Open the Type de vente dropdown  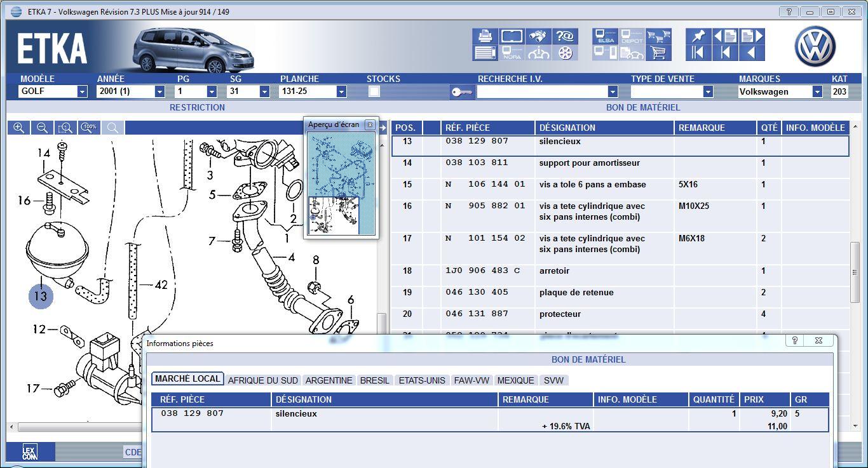(x=707, y=91)
